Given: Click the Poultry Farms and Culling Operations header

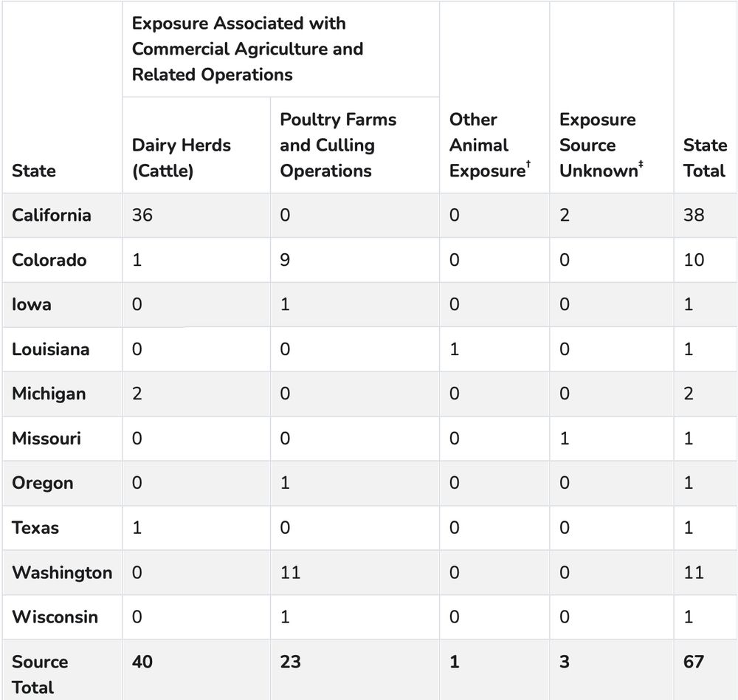Looking at the screenshot, I should 337,145.
